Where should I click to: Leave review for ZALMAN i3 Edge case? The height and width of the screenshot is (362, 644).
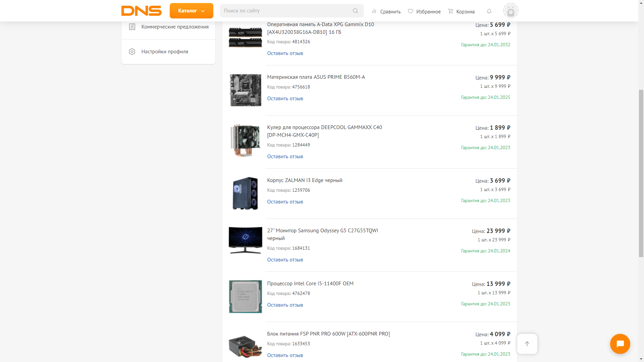(x=285, y=202)
